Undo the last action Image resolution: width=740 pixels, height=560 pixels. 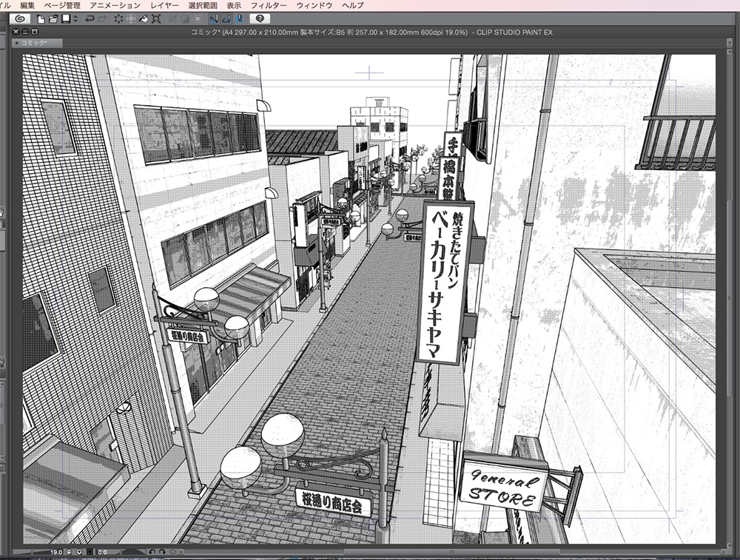(x=90, y=21)
